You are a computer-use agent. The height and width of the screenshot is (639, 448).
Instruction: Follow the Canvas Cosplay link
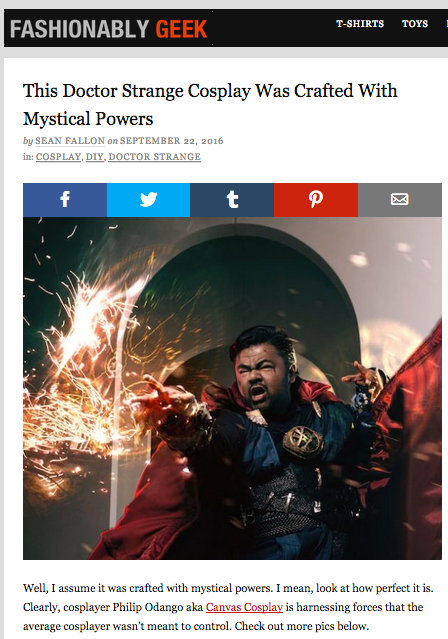click(x=244, y=607)
